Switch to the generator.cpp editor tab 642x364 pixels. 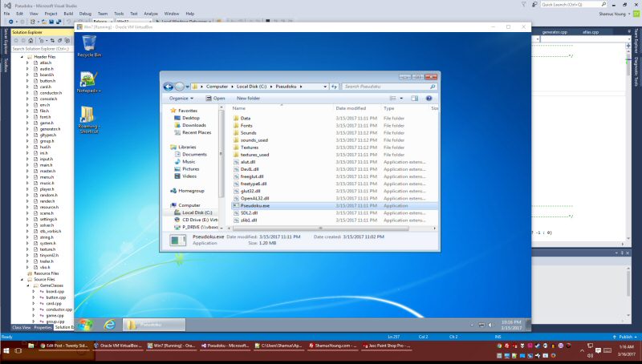(555, 32)
